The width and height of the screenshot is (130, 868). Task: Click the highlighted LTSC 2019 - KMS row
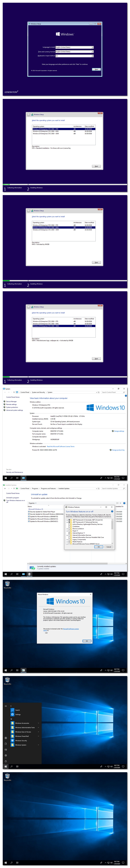(64, 227)
